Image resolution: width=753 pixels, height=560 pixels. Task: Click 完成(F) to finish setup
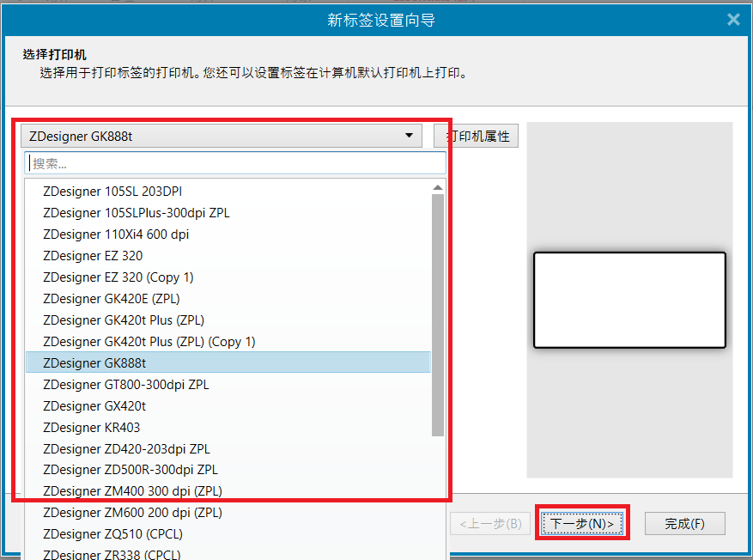684,523
